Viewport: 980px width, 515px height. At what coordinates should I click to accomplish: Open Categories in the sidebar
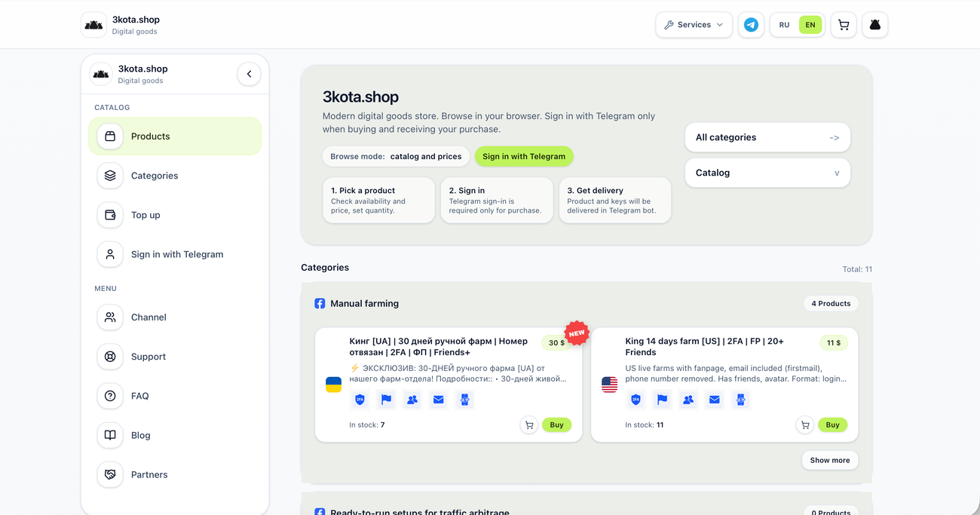175,176
